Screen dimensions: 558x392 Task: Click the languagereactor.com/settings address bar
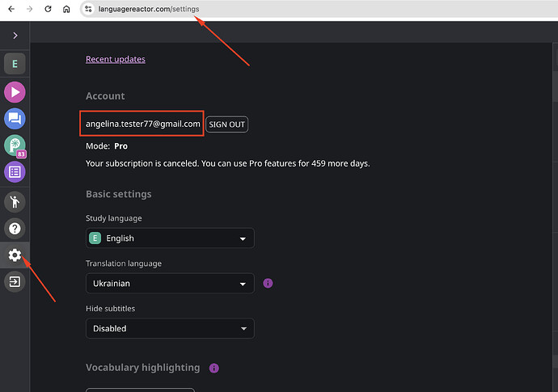tap(319, 9)
